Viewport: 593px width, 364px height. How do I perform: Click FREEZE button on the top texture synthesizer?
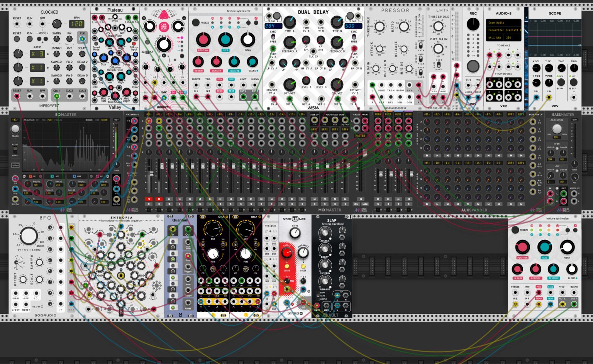coord(196,22)
